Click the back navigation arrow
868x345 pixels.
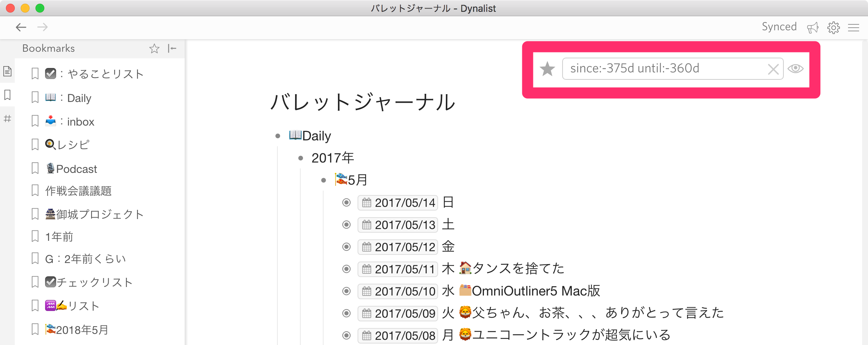21,27
